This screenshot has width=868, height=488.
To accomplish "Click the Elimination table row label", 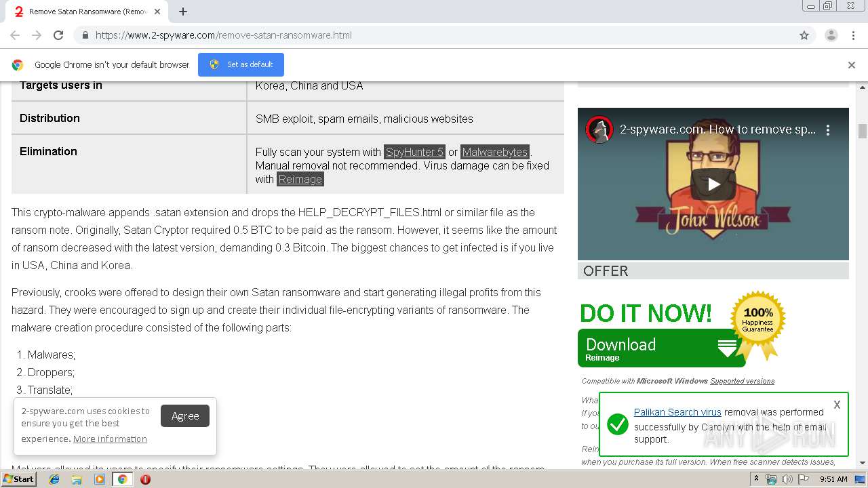I will (48, 151).
